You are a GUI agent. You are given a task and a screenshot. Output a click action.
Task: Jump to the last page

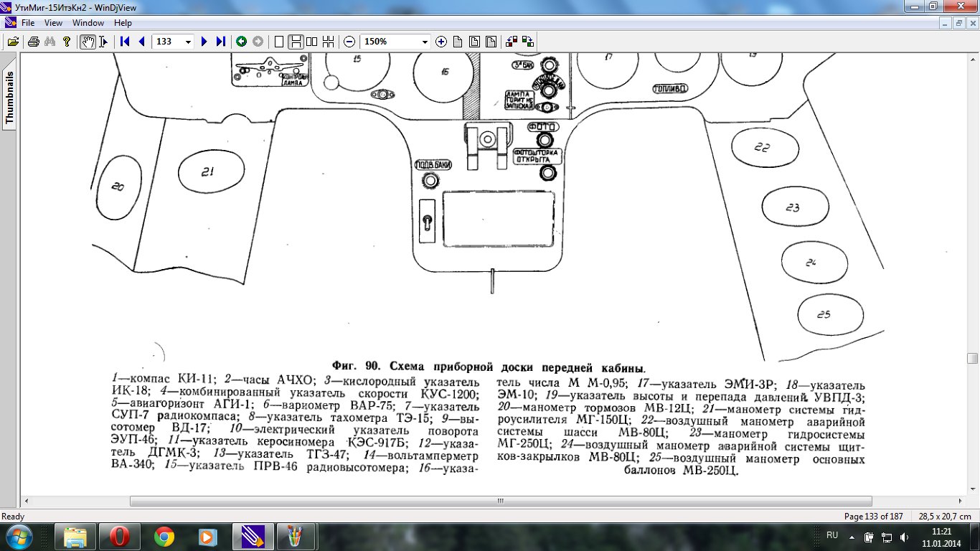click(x=221, y=42)
